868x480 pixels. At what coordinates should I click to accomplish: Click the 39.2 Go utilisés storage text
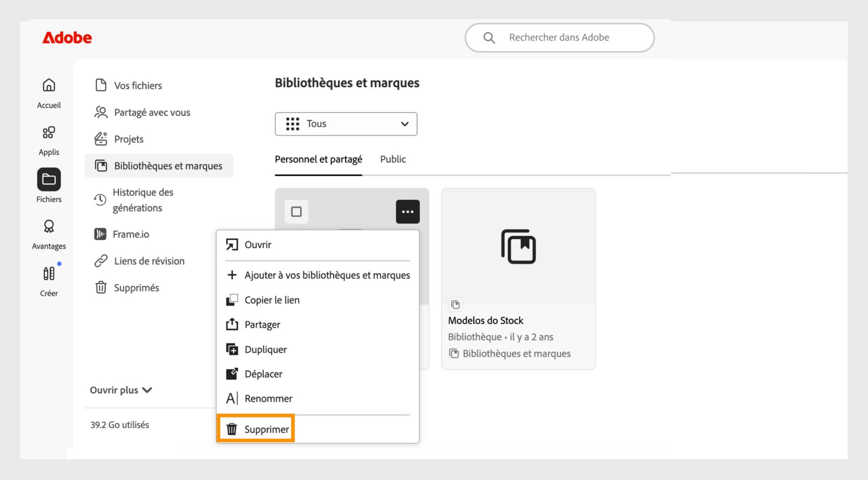(120, 425)
